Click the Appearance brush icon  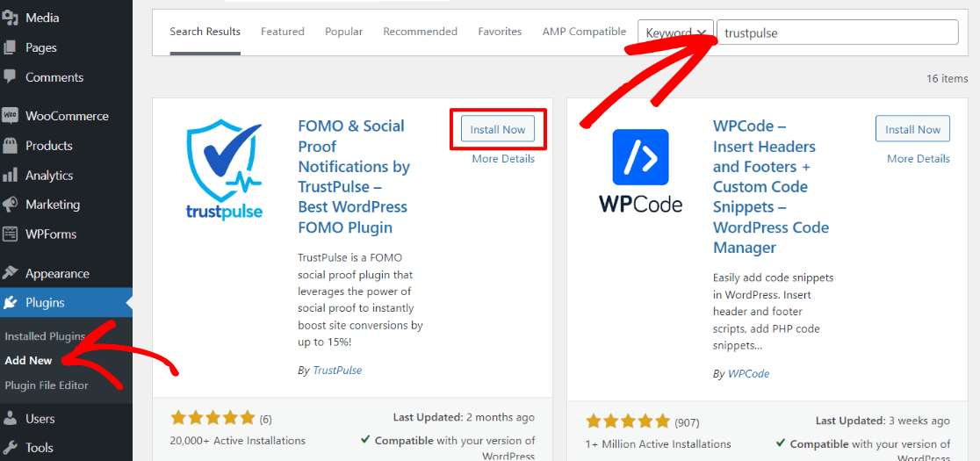(x=10, y=273)
